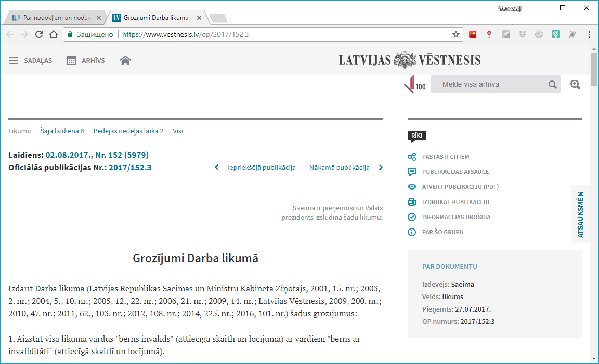Viewport: 599px width, 364px height.
Task: Open INFORMĀCIJAS DROŠĪBA checkmark icon
Action: point(412,217)
